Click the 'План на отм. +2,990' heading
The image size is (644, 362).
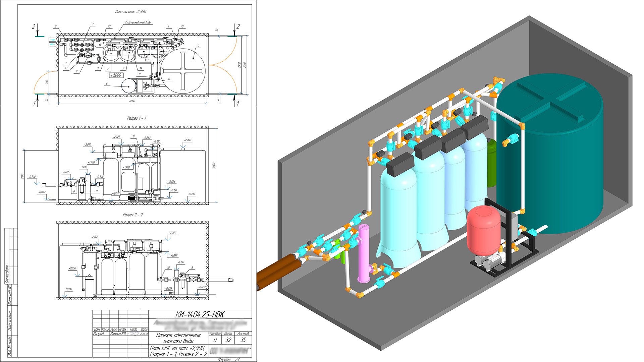pos(131,12)
